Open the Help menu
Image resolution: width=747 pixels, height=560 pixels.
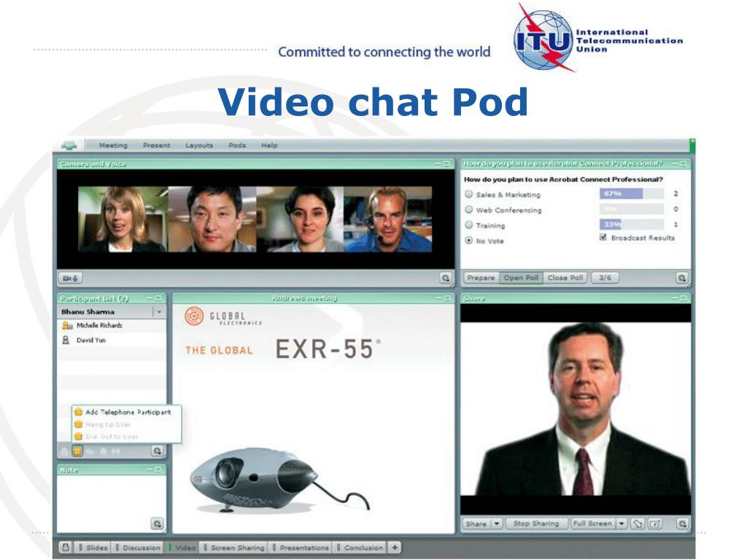click(x=269, y=145)
